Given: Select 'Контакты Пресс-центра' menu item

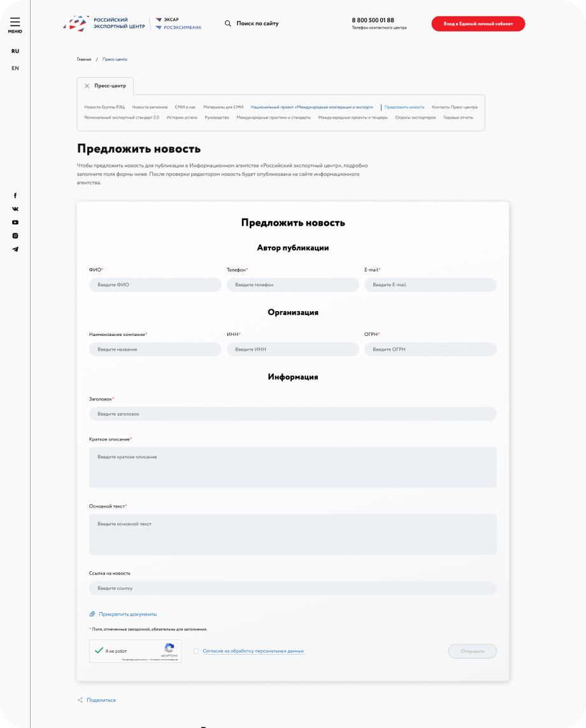Looking at the screenshot, I should coord(454,107).
